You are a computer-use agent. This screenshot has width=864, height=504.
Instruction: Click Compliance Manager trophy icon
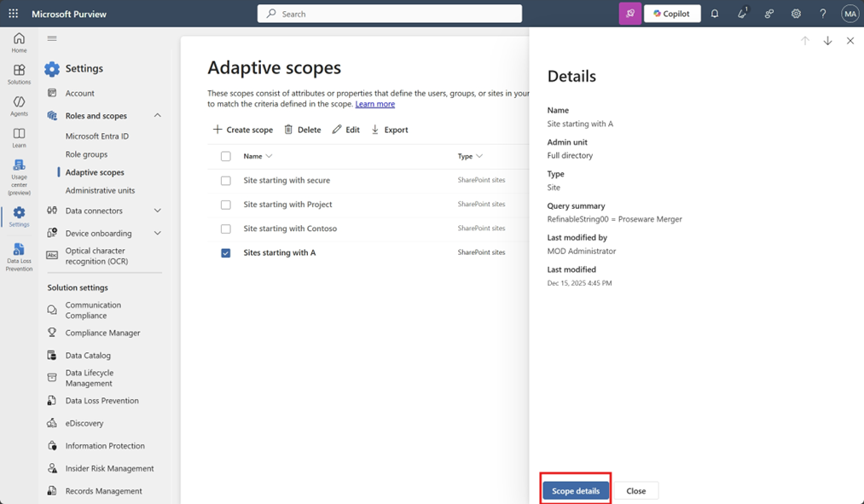(52, 333)
